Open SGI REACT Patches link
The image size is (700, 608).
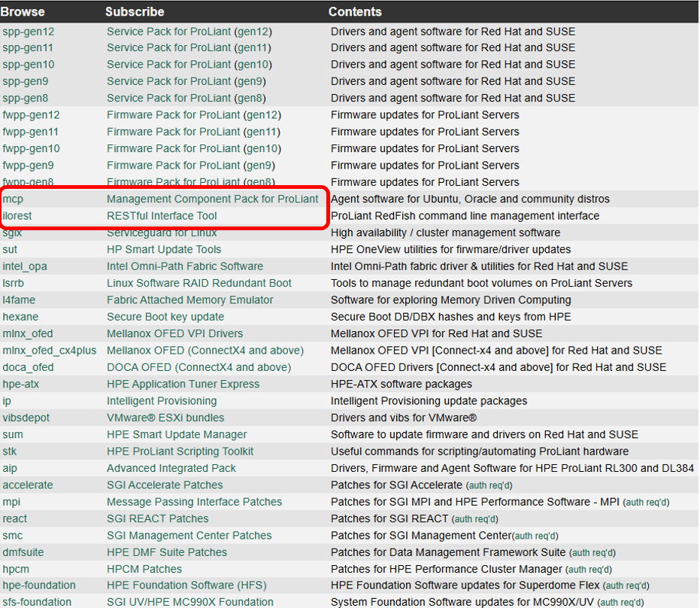(158, 519)
